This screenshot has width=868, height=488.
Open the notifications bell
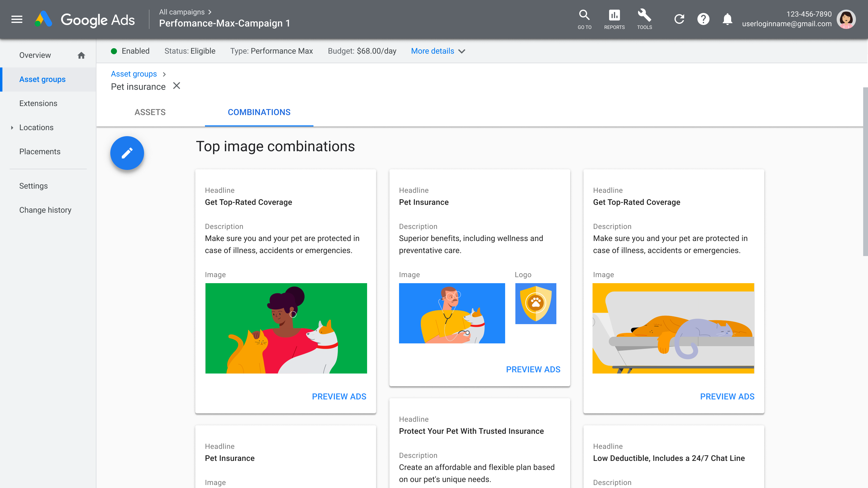(x=727, y=19)
